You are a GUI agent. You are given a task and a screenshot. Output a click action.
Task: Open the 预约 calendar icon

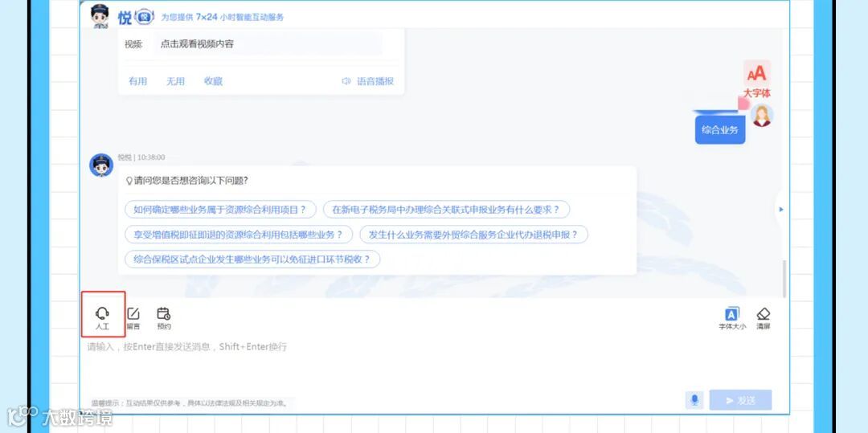click(164, 319)
